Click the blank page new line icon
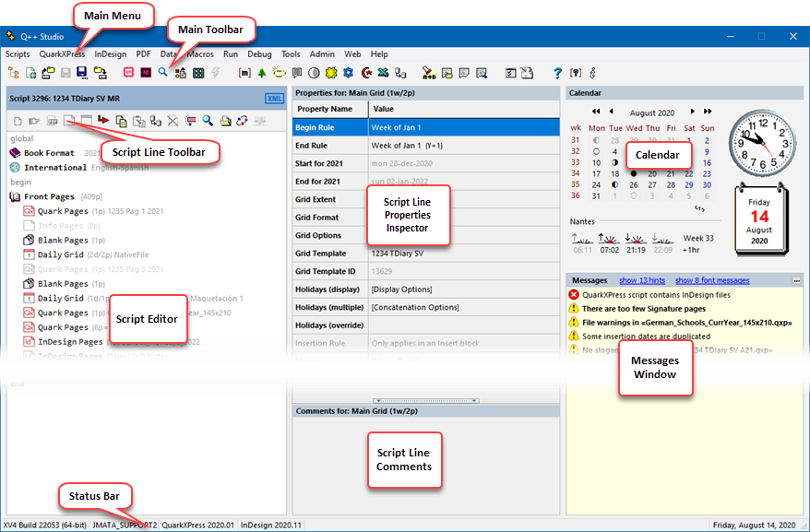This screenshot has height=532, width=810. pyautogui.click(x=18, y=121)
